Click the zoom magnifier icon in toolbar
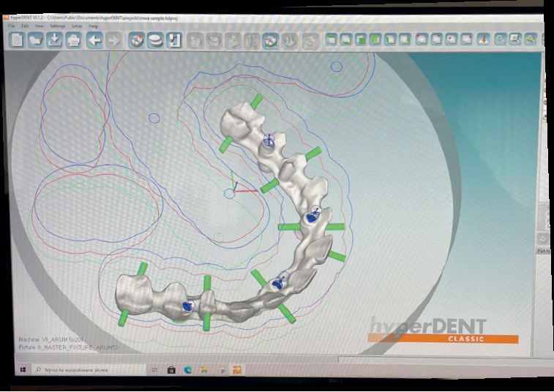Viewport: 554px width, 392px height. pyautogui.click(x=500, y=39)
